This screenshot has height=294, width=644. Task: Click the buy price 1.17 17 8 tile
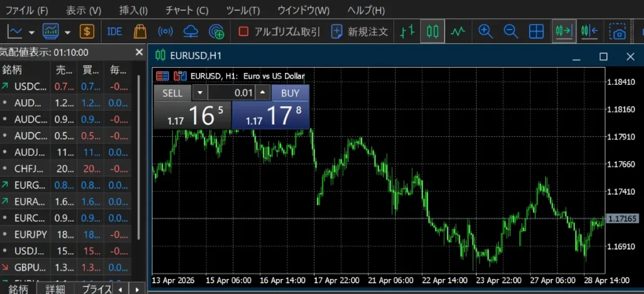pos(270,115)
